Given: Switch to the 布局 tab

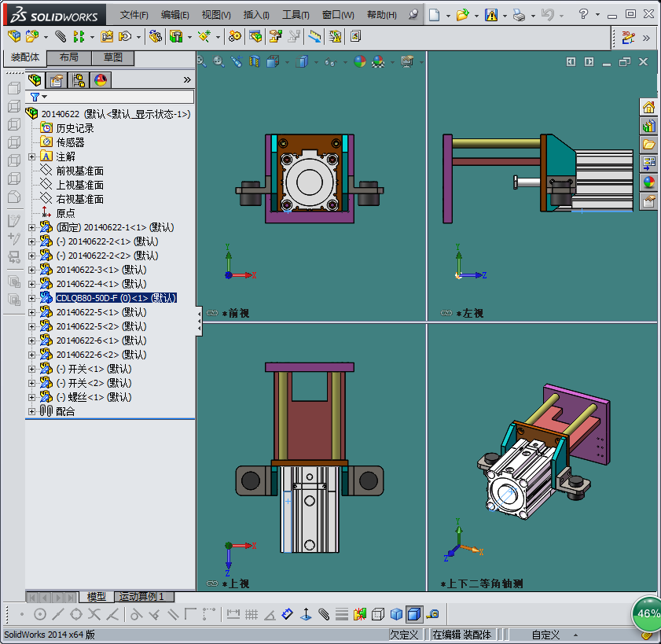Looking at the screenshot, I should [x=68, y=58].
